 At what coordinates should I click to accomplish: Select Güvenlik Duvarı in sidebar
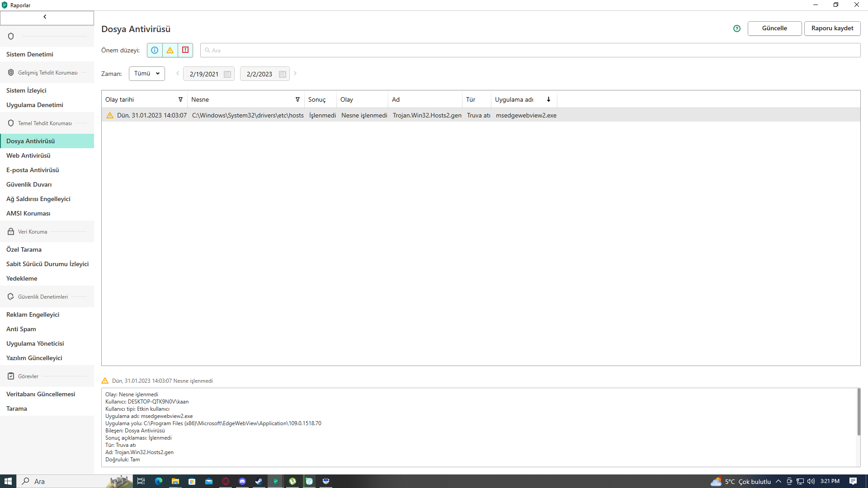(29, 184)
